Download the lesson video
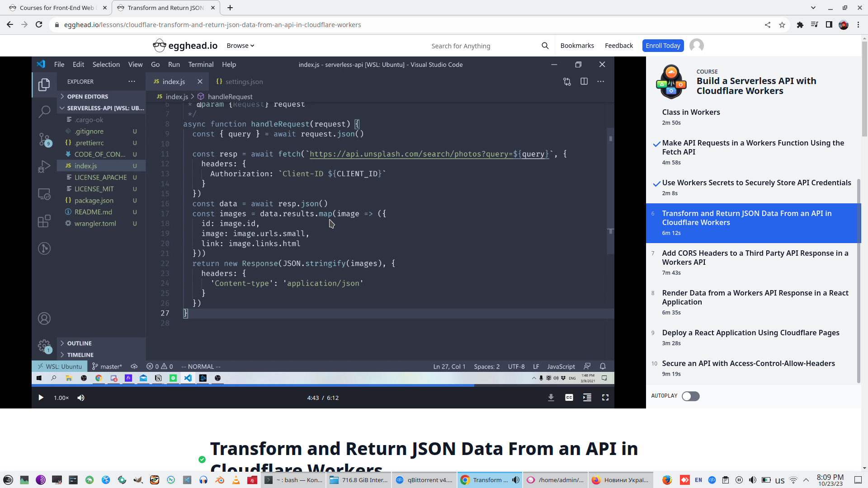The image size is (868, 488). [551, 398]
